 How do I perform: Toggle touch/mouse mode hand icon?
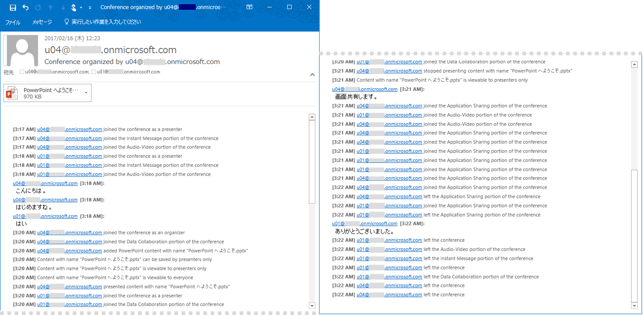(74, 8)
